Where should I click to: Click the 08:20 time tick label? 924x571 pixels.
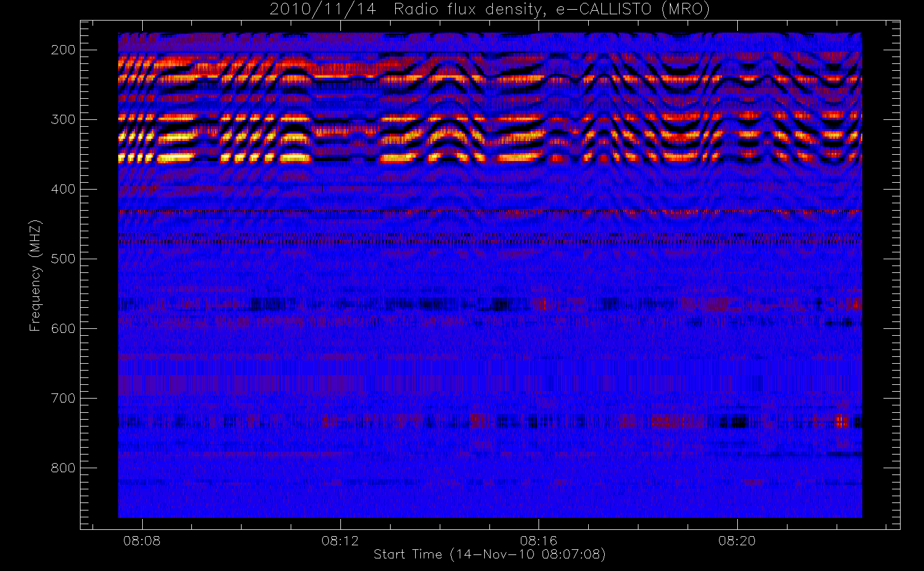pos(737,541)
